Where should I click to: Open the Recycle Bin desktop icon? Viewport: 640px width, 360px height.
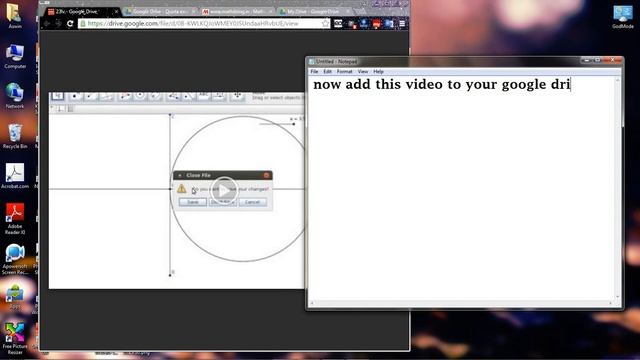tap(15, 136)
